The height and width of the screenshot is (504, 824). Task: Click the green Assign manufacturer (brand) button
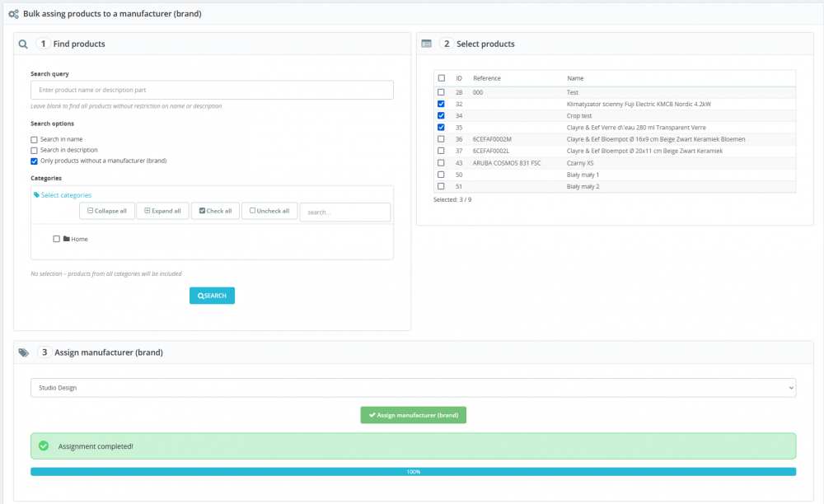(414, 415)
